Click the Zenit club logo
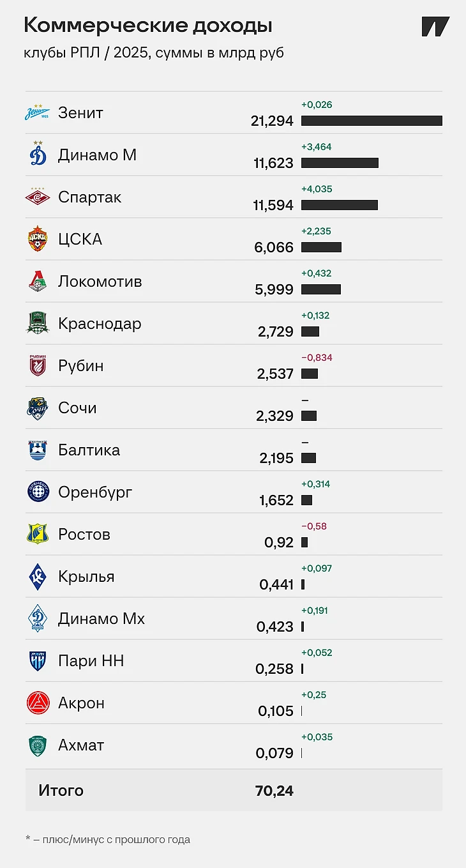 38,112
